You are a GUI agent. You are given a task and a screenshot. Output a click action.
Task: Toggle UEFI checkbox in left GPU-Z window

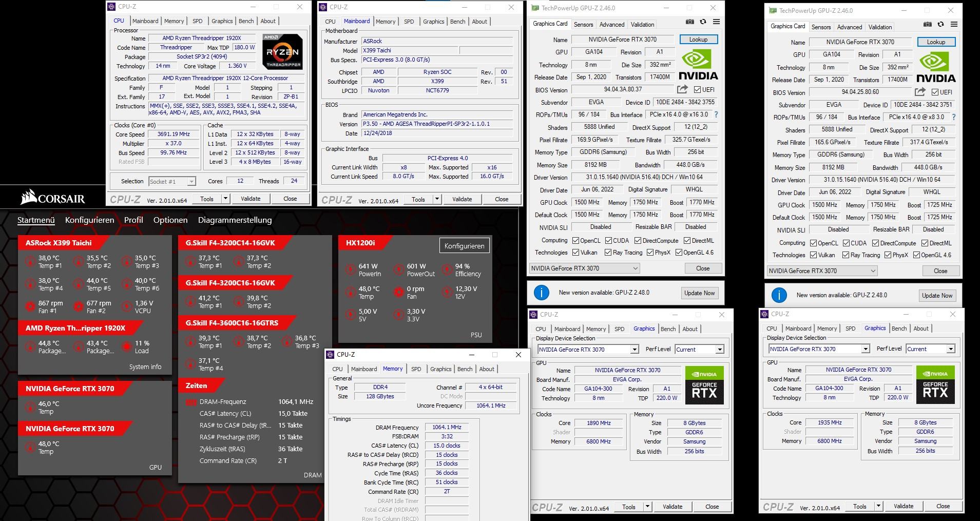coord(697,89)
